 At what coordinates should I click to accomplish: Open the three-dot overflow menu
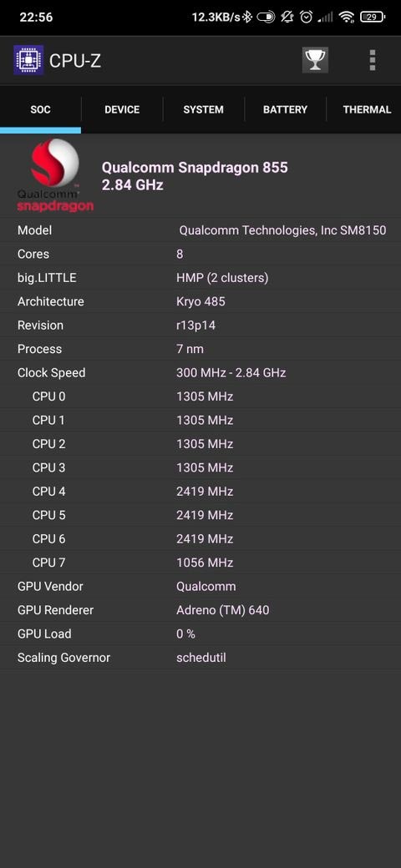373,60
